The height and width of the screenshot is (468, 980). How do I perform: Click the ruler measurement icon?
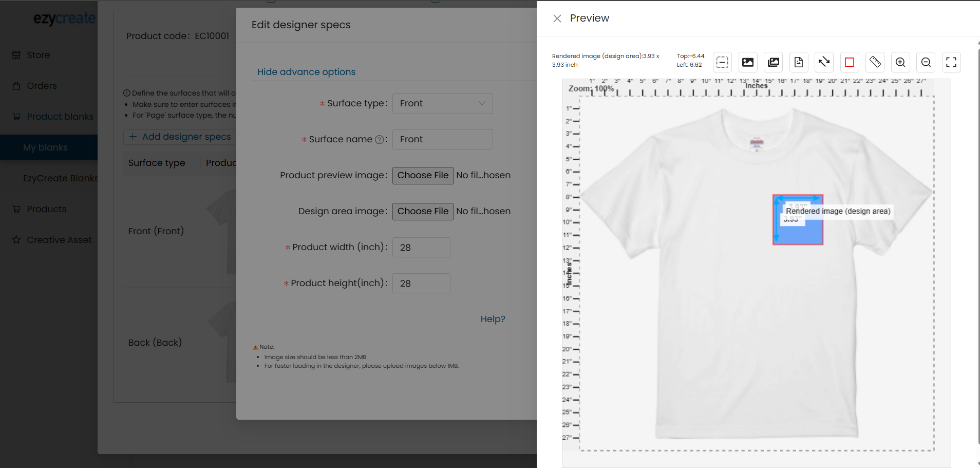pyautogui.click(x=875, y=62)
